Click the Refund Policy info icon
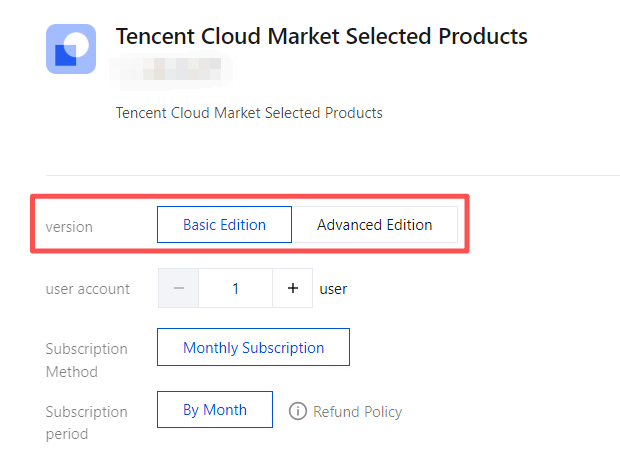The height and width of the screenshot is (450, 620). 297,411
